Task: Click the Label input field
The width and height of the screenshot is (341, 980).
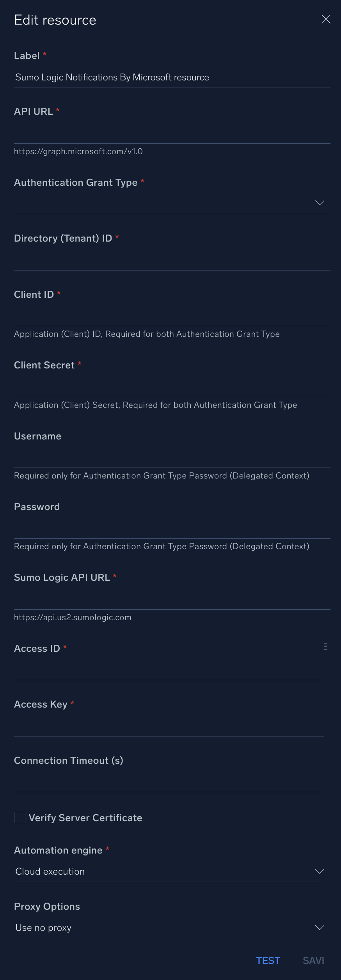Action: [172, 77]
